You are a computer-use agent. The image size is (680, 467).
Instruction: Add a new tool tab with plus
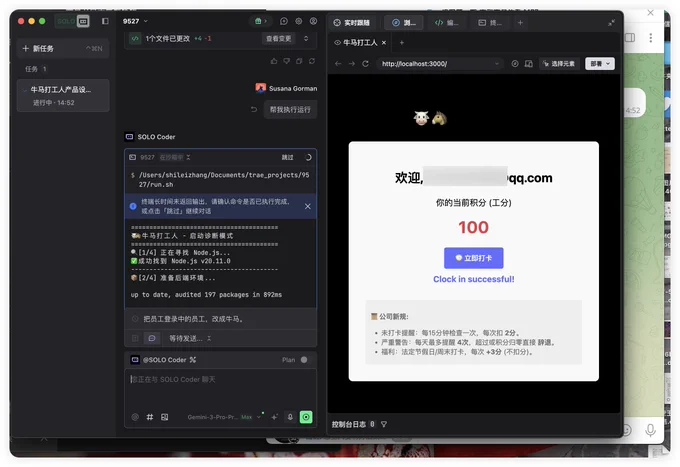point(520,23)
